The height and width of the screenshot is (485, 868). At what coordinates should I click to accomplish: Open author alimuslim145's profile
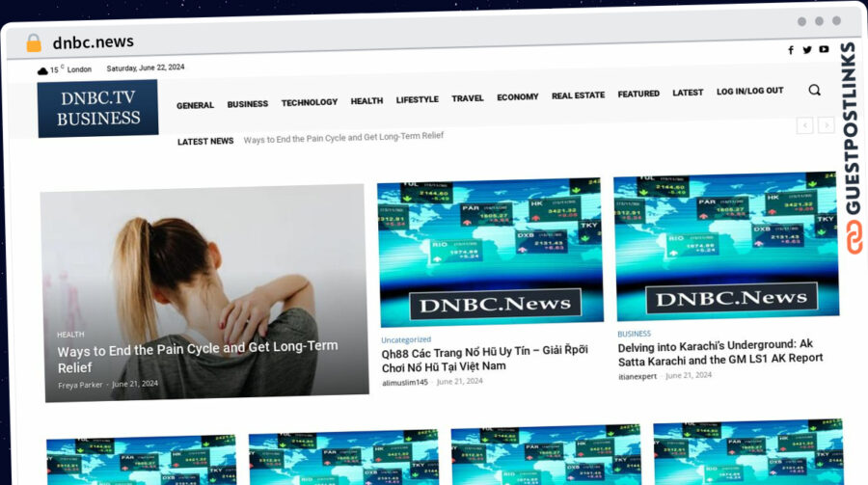[x=405, y=382]
